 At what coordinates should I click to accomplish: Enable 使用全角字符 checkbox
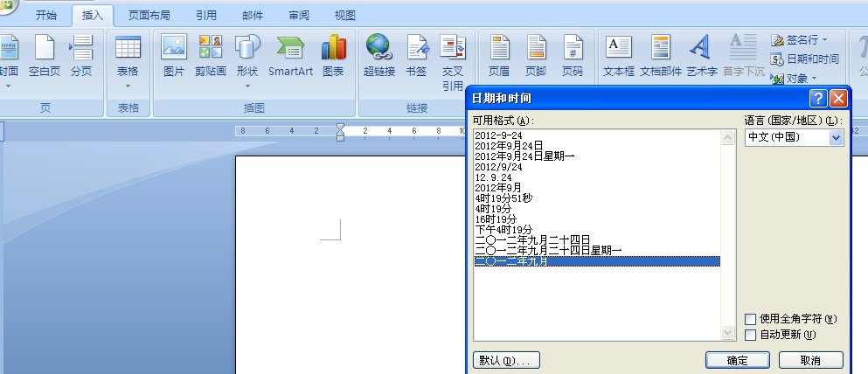click(751, 319)
